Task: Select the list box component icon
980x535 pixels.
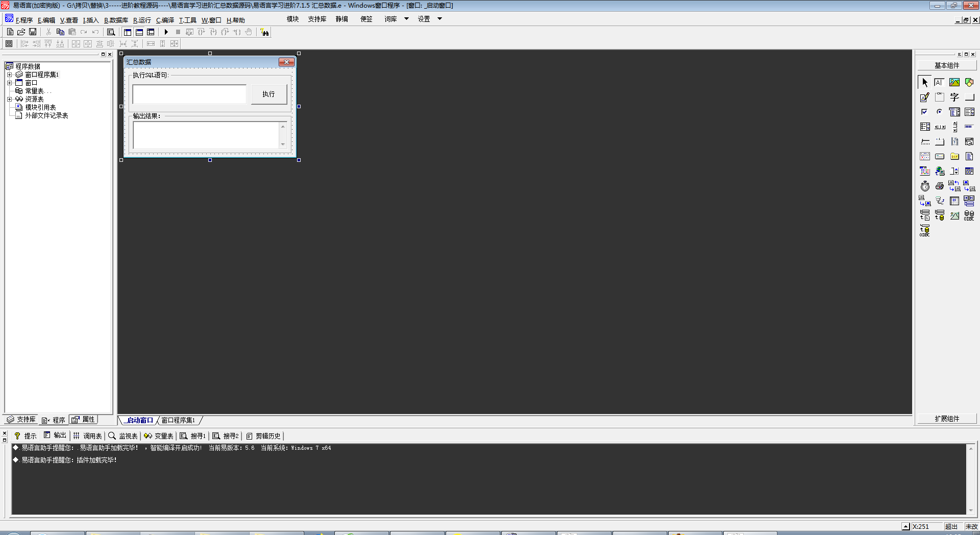Action: click(969, 112)
